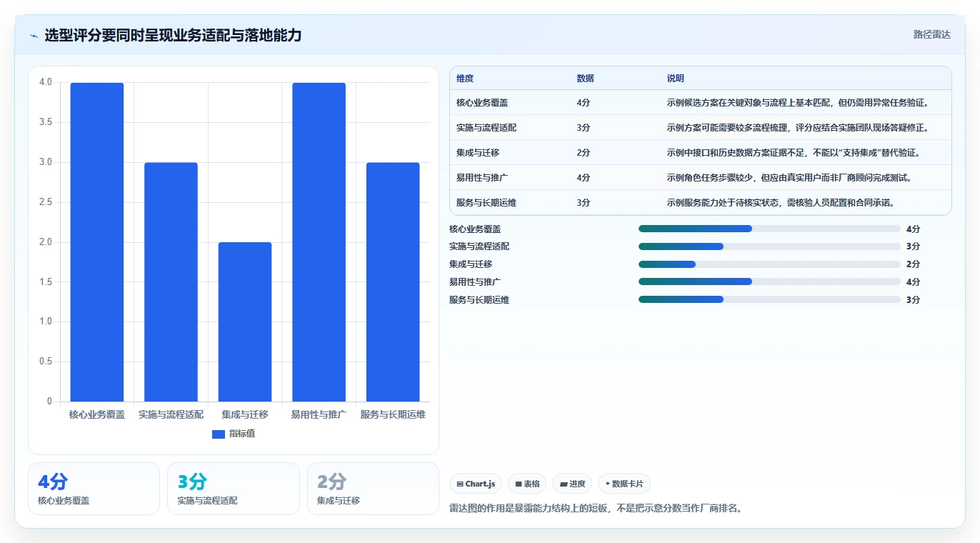The width and height of the screenshot is (980, 543).
Task: Click the 实施与流程适配 bar in the chart
Action: (x=171, y=282)
